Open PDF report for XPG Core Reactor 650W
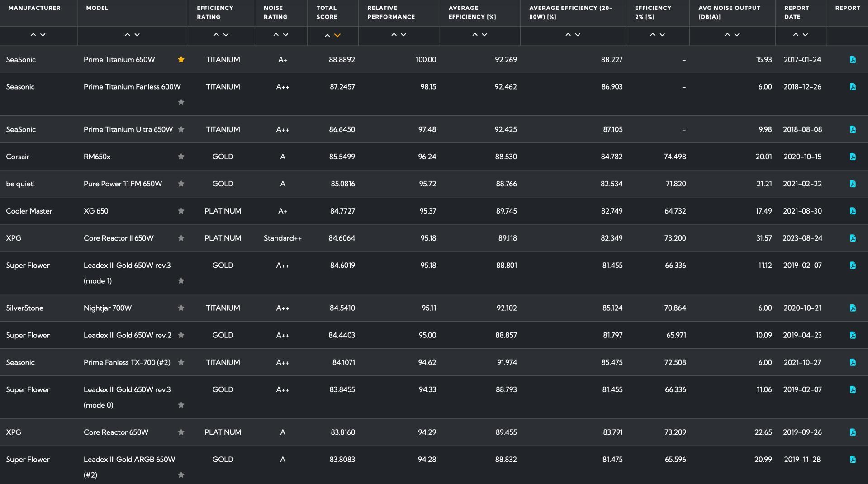Image resolution: width=868 pixels, height=484 pixels. pos(853,432)
